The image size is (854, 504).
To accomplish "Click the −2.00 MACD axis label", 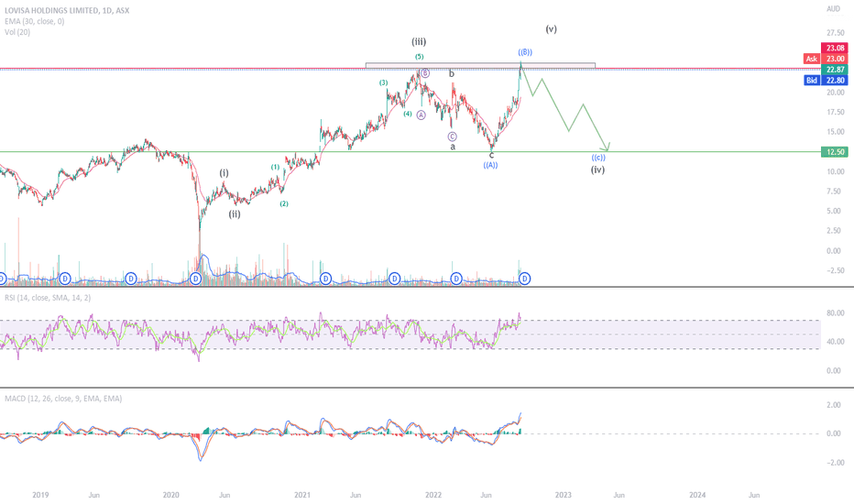I will coord(834,463).
